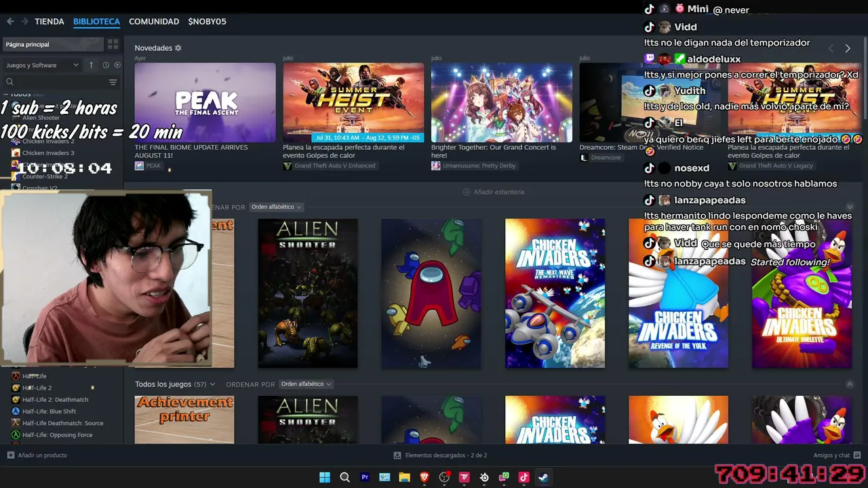This screenshot has width=868, height=488.
Task: Click the Dreamcore game link
Action: (600, 157)
